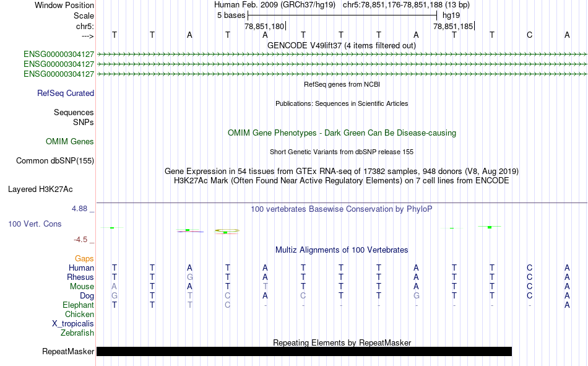Click the RefSeq genes from NCBI title
The image size is (588, 366).
[342, 84]
